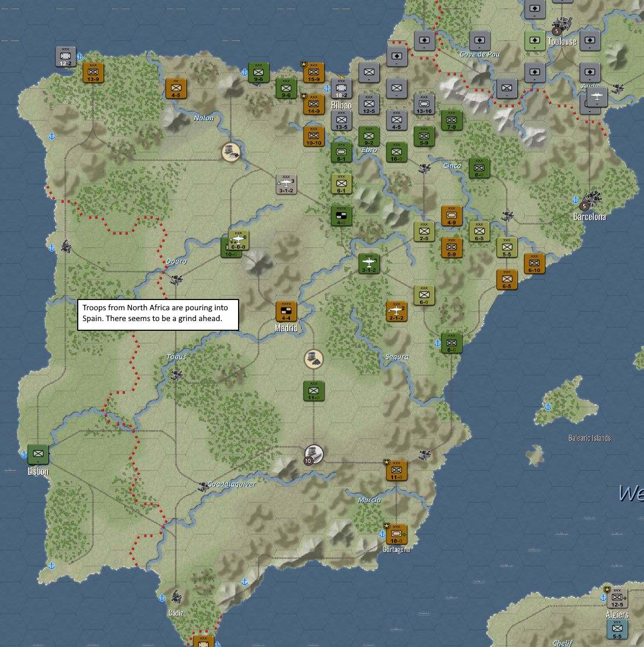
Task: Click the Cartagena city label
Action: [x=396, y=549]
